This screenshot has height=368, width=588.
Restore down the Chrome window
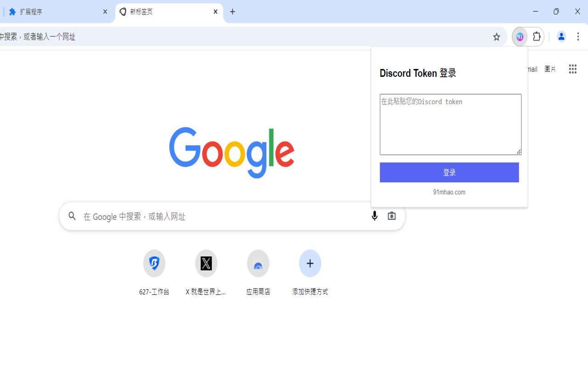[556, 11]
